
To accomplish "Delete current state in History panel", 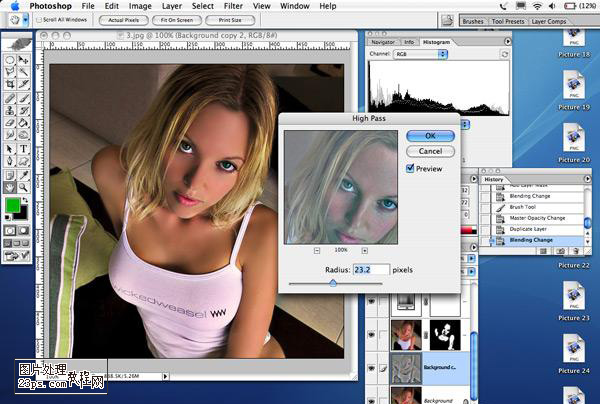I will [576, 251].
